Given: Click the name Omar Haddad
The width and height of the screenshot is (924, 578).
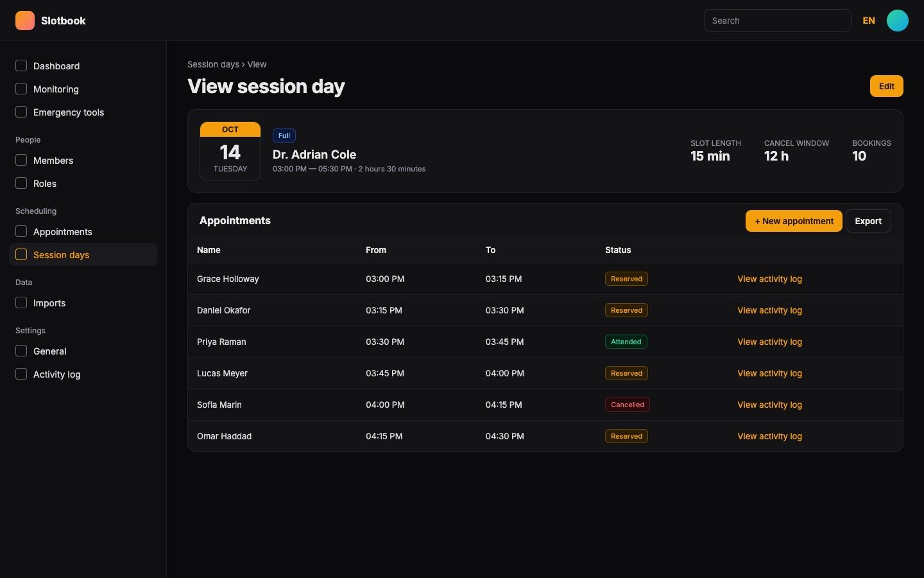Looking at the screenshot, I should (x=224, y=436).
